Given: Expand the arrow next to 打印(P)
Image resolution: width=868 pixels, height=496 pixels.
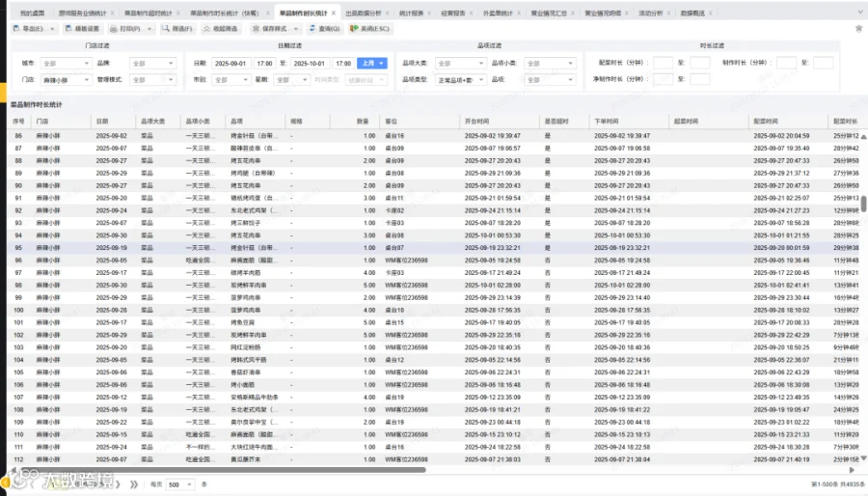Looking at the screenshot, I should click(x=149, y=28).
